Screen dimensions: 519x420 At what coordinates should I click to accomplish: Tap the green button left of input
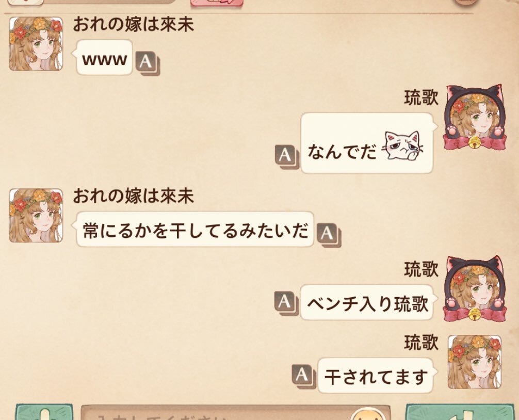[44, 412]
